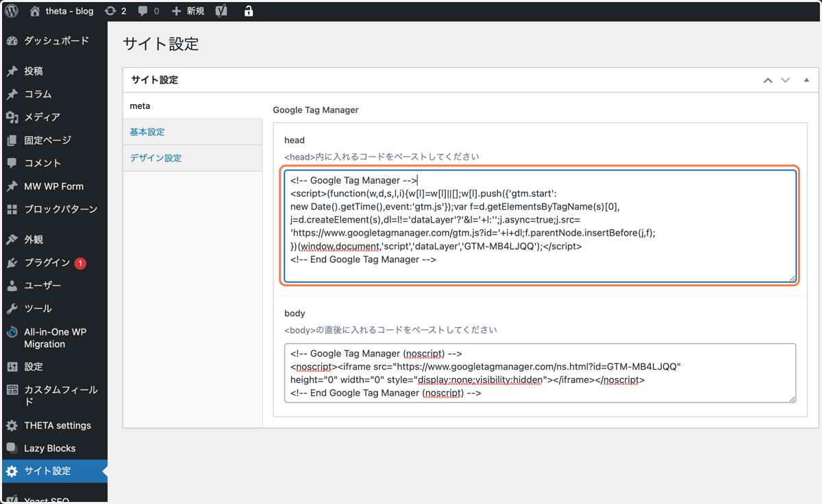Open the theta - blog site link
This screenshot has height=504, width=822.
[69, 11]
